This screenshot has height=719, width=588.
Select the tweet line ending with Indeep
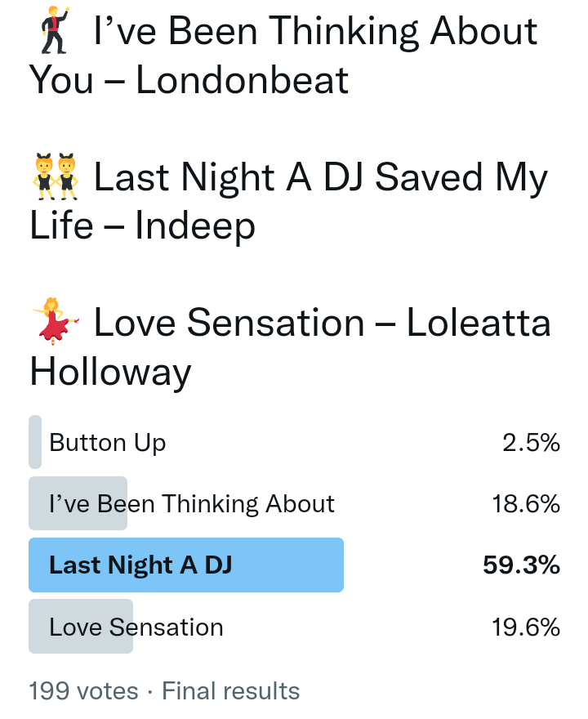[x=143, y=225]
